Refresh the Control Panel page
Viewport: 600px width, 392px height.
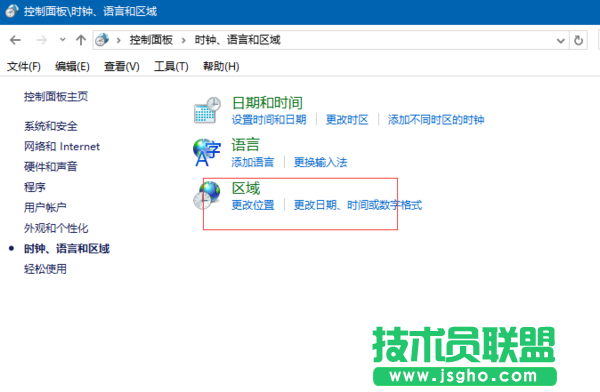[x=578, y=40]
